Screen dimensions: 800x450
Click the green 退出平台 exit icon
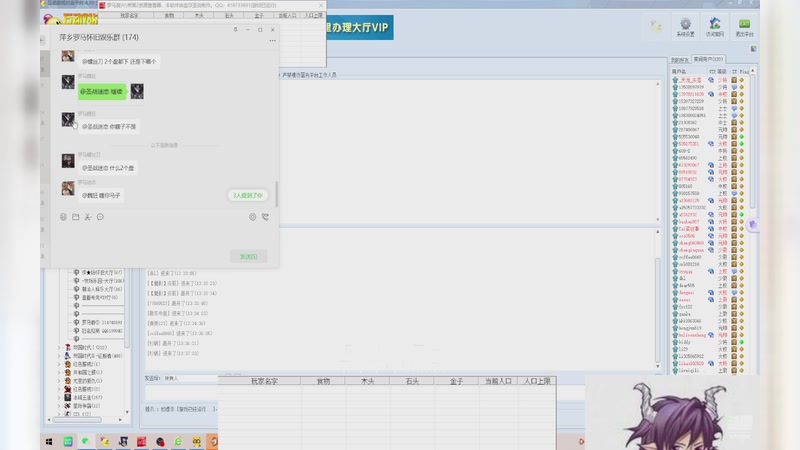pos(744,27)
